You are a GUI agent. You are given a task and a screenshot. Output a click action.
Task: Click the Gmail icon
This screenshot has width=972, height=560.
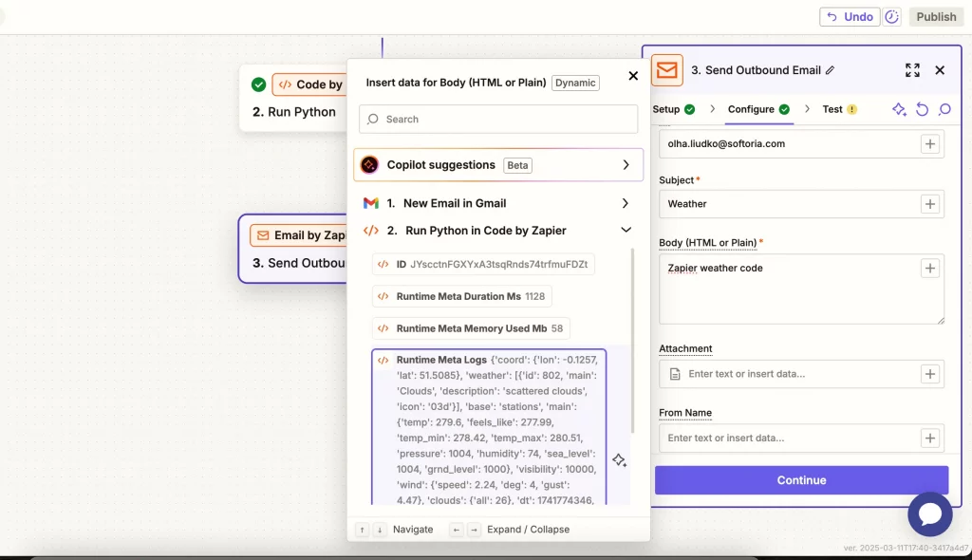pyautogui.click(x=371, y=203)
